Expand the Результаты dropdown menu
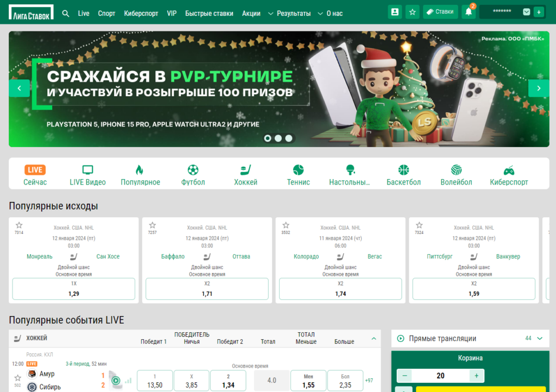The width and height of the screenshot is (556, 392). pyautogui.click(x=289, y=14)
